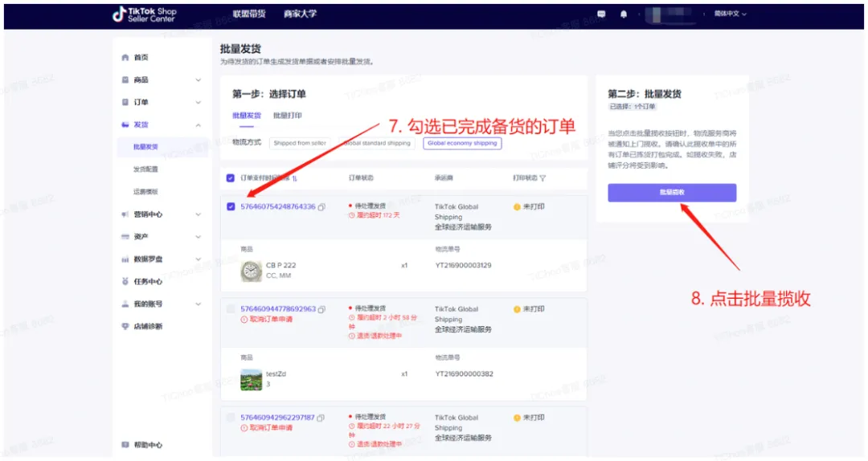The image size is (868, 461).
Task: Uncheck the order 576460754248764336 checkbox
Action: coord(231,206)
